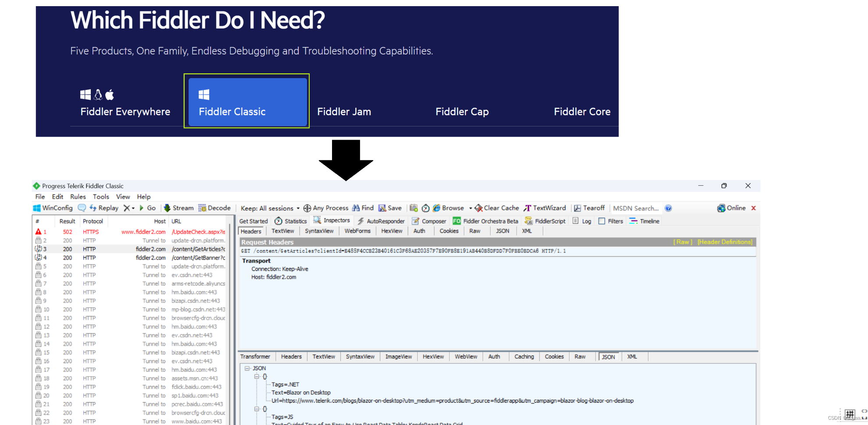Select the Tags=.NET JSON tree item
This screenshot has height=425, width=868.
tap(285, 385)
